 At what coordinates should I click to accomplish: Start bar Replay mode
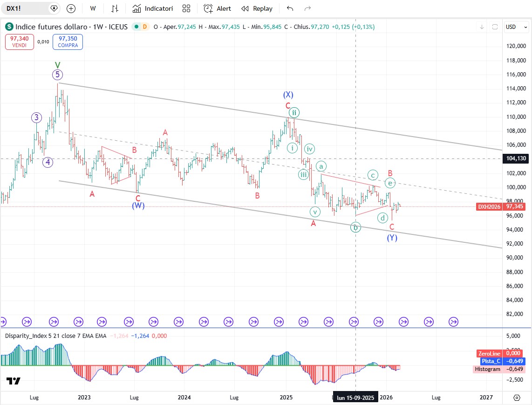click(257, 8)
